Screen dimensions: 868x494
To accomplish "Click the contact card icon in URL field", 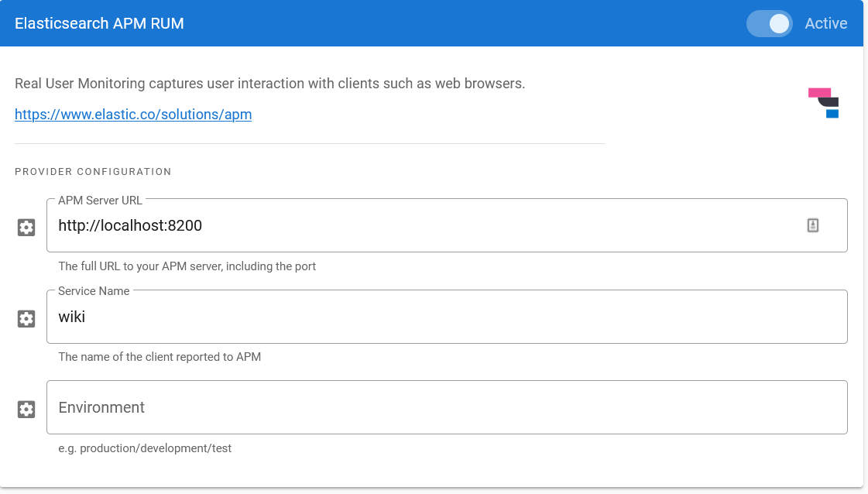I will (812, 225).
